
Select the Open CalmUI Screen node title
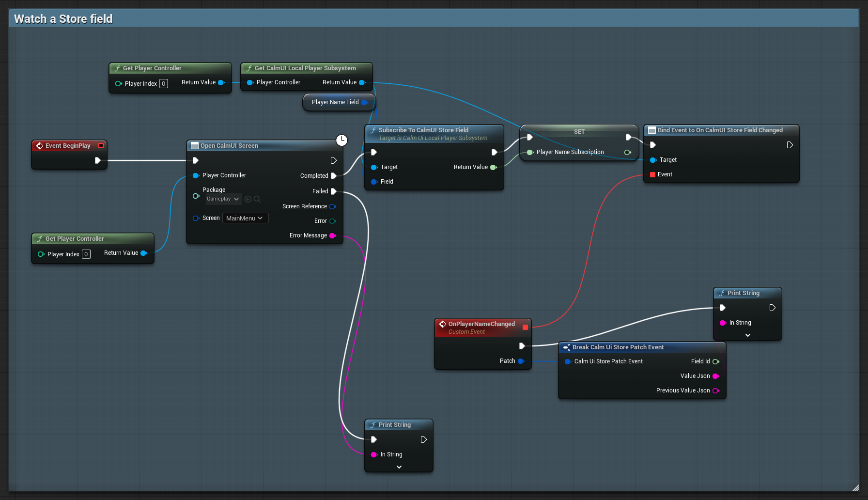coord(229,146)
